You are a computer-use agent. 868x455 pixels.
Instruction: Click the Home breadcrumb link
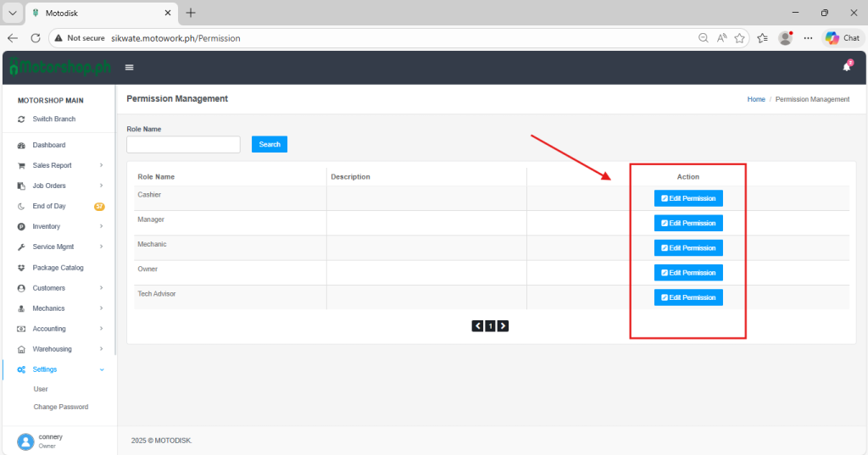[x=756, y=99]
